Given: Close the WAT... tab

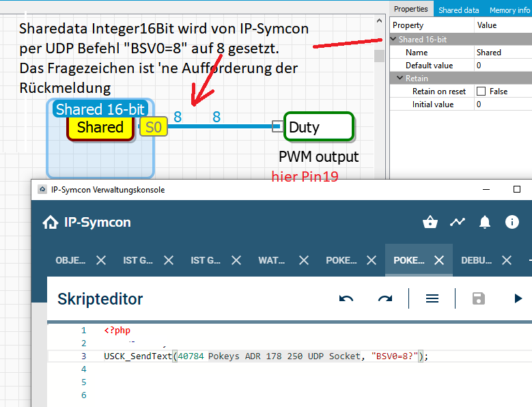Looking at the screenshot, I should 304,260.
